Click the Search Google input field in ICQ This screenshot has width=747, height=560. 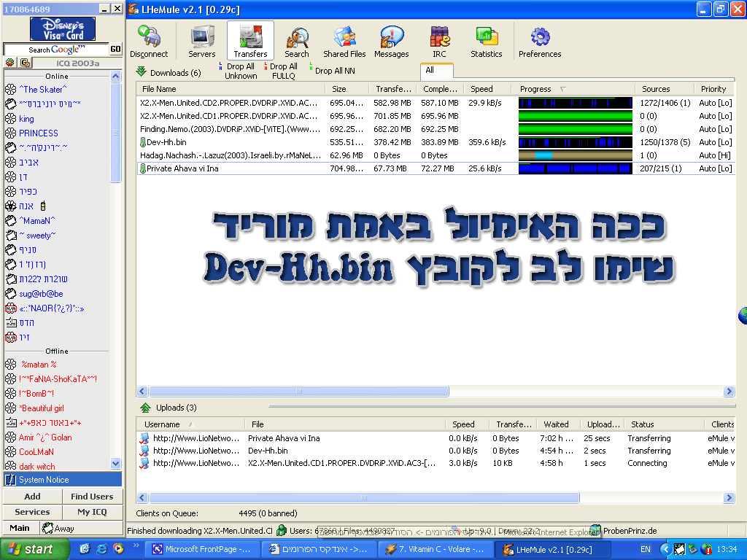(x=56, y=49)
